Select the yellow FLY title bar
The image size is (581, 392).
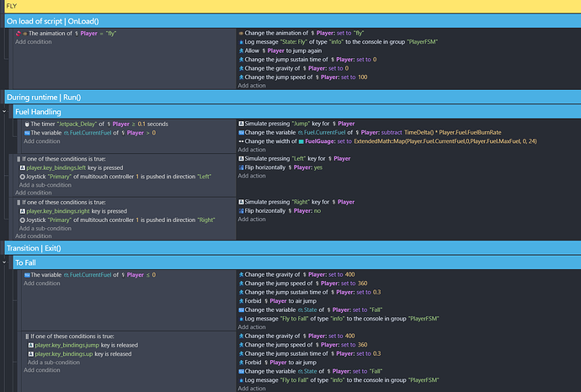point(290,6)
